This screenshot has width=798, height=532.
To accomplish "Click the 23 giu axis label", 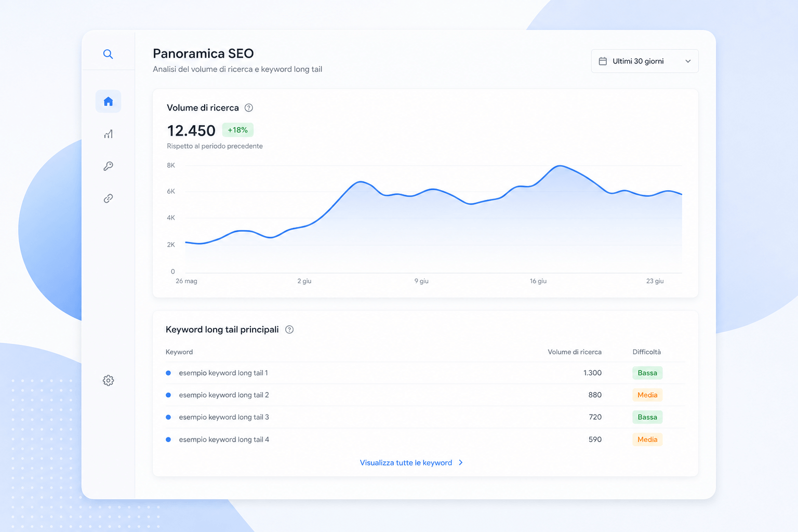I will tap(655, 281).
